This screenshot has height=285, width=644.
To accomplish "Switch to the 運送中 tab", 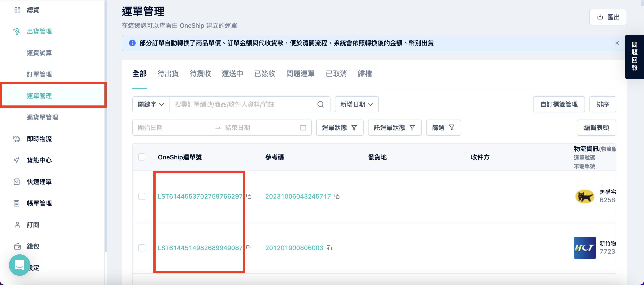I will click(x=233, y=74).
